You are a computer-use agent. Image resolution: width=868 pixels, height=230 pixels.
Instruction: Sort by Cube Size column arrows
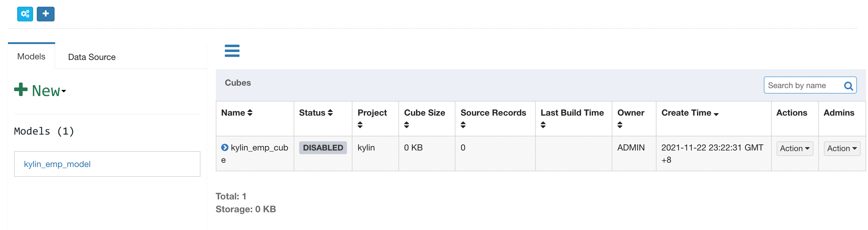coord(406,125)
